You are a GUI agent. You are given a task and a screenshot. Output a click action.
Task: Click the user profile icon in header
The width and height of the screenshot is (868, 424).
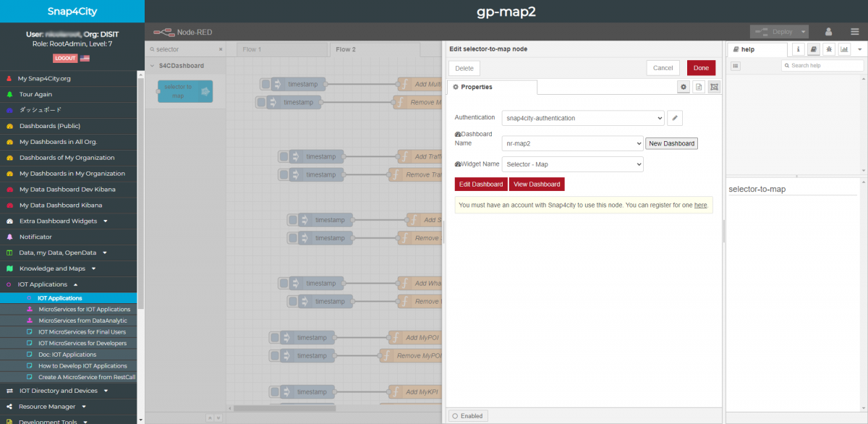(828, 32)
